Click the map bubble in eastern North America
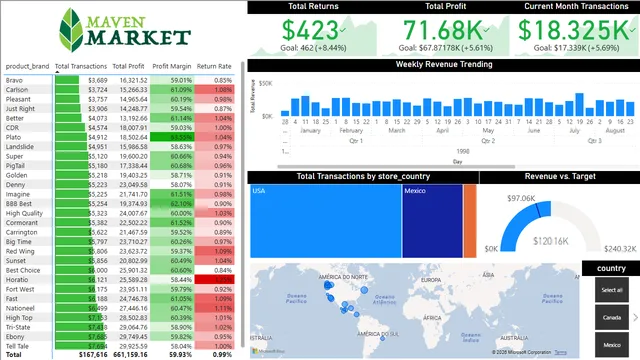The width and height of the screenshot is (640, 360). (x=364, y=290)
